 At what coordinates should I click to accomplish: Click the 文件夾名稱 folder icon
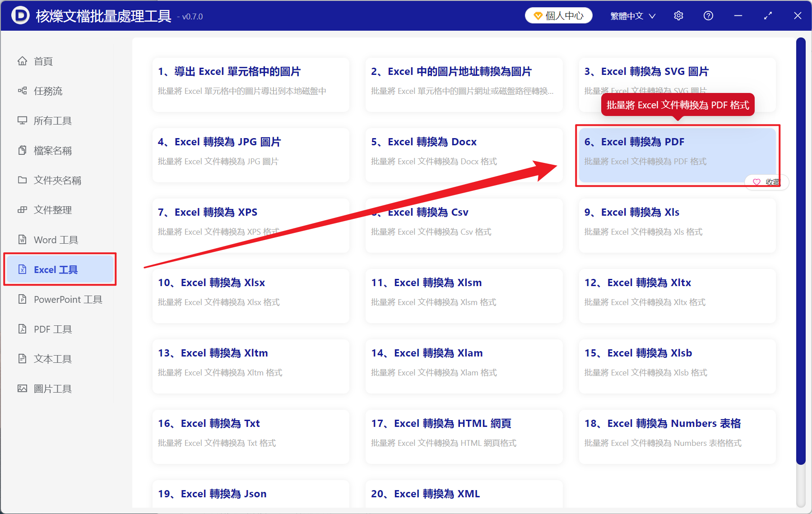tap(22, 180)
